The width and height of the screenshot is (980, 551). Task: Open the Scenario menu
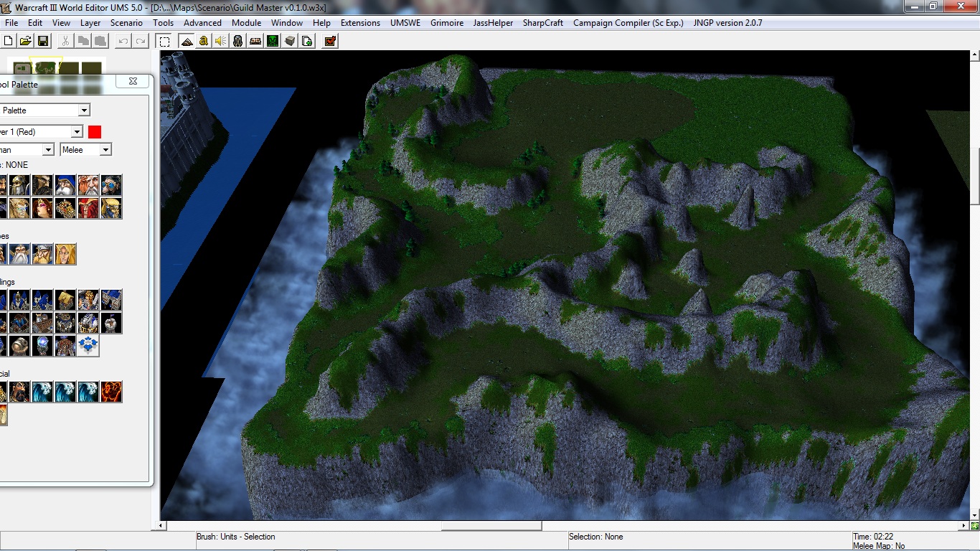click(x=126, y=22)
